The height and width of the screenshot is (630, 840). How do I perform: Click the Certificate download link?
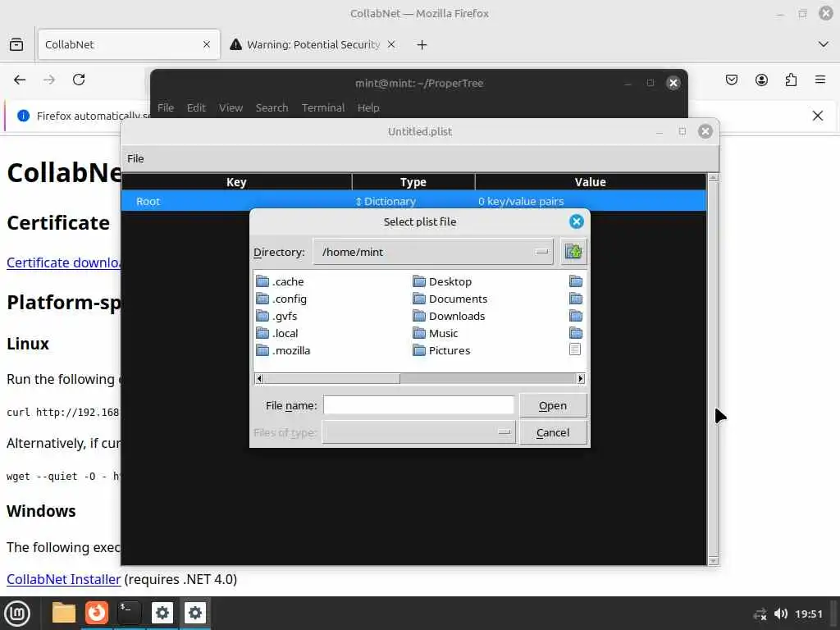(x=64, y=262)
